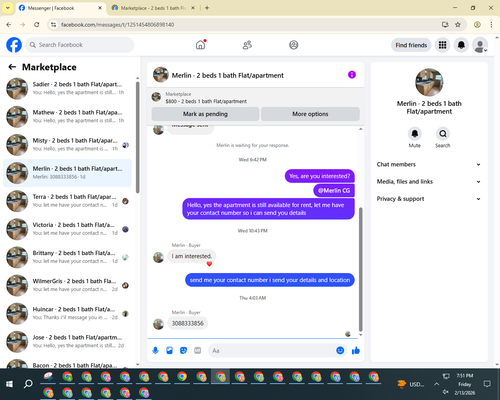Click Merlin profile picture in right panel
This screenshot has height=400, width=500.
[429, 82]
